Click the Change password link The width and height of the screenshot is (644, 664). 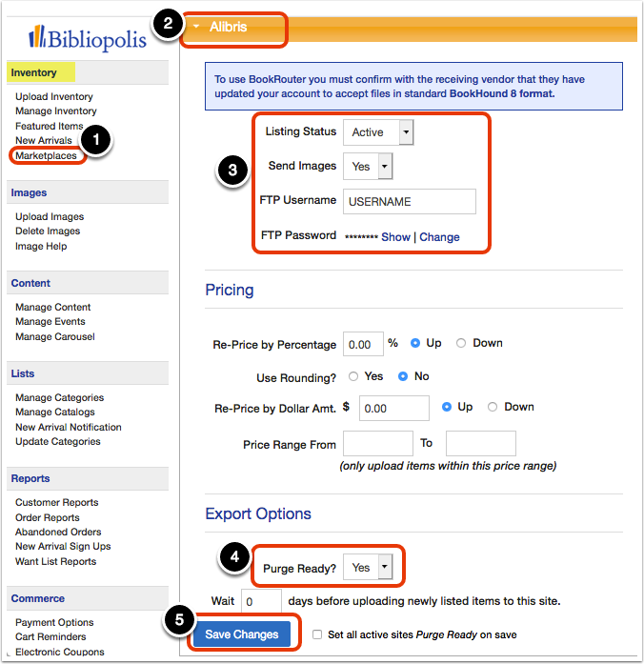click(439, 236)
